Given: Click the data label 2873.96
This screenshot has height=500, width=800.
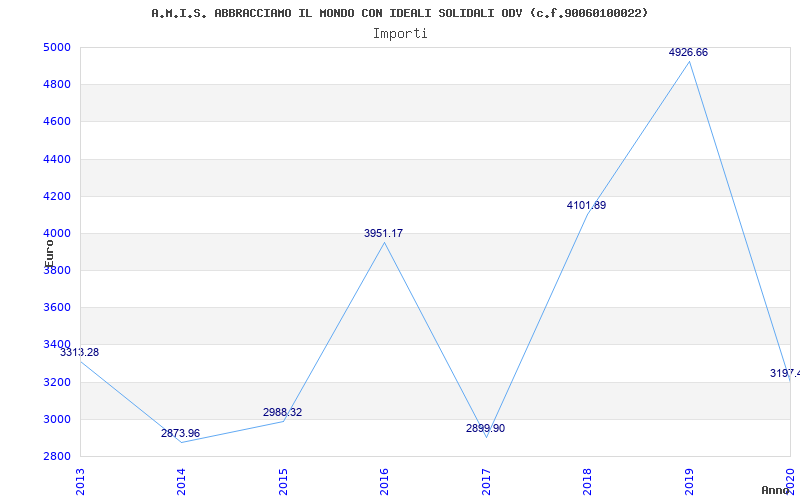Looking at the screenshot, I should click(x=181, y=433).
